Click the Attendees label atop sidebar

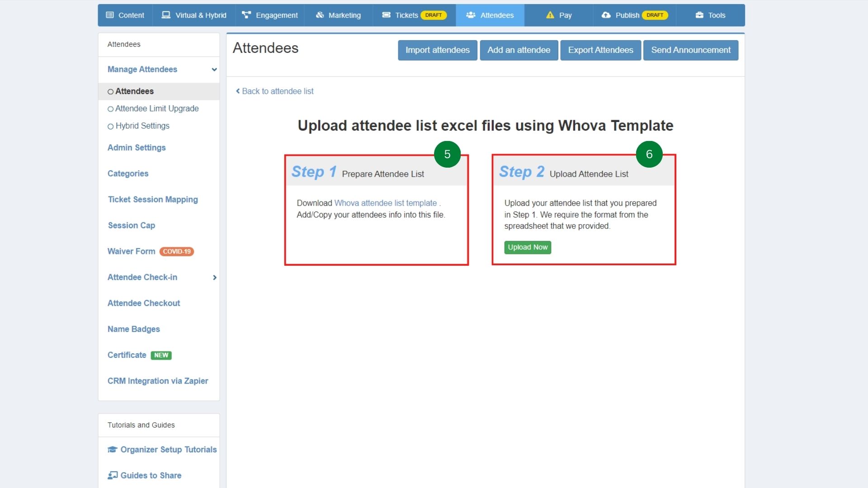(x=124, y=44)
